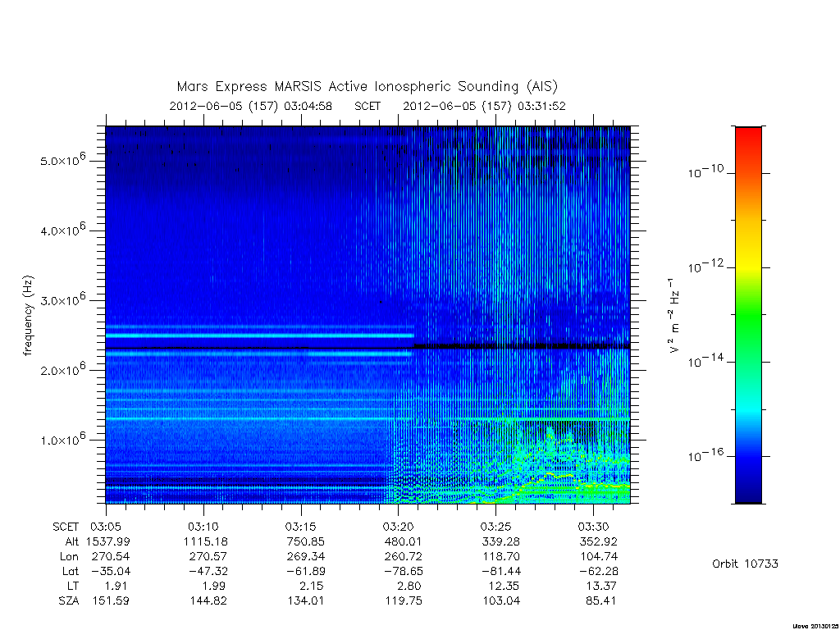Screen dimensions: 840x630
Task: Click longitude value "270.57"
Action: click(x=208, y=557)
